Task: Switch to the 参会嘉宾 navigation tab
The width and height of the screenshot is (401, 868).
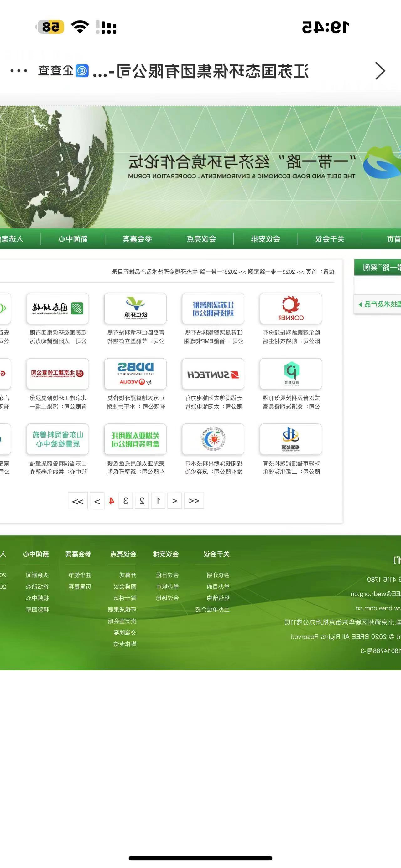Action: [x=137, y=239]
